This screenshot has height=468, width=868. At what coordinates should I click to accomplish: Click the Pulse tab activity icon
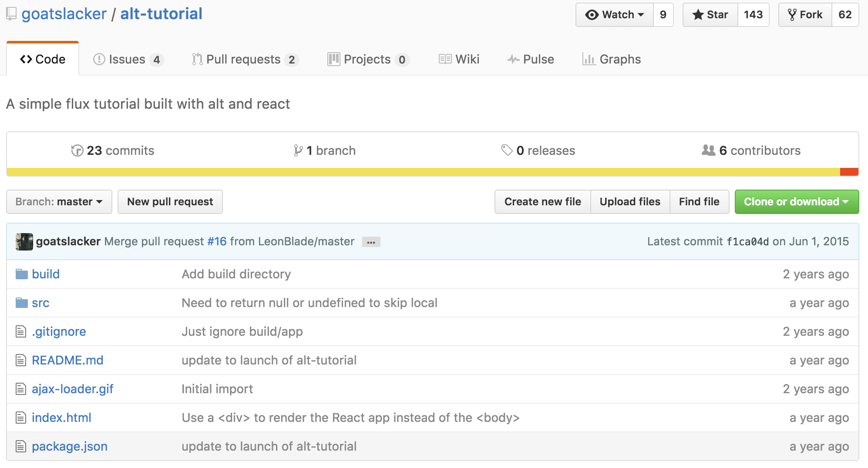[514, 59]
